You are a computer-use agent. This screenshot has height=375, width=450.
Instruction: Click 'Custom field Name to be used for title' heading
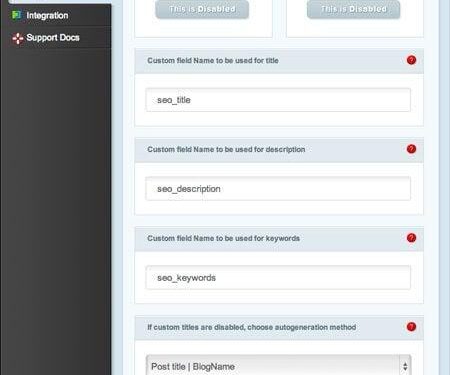point(213,61)
